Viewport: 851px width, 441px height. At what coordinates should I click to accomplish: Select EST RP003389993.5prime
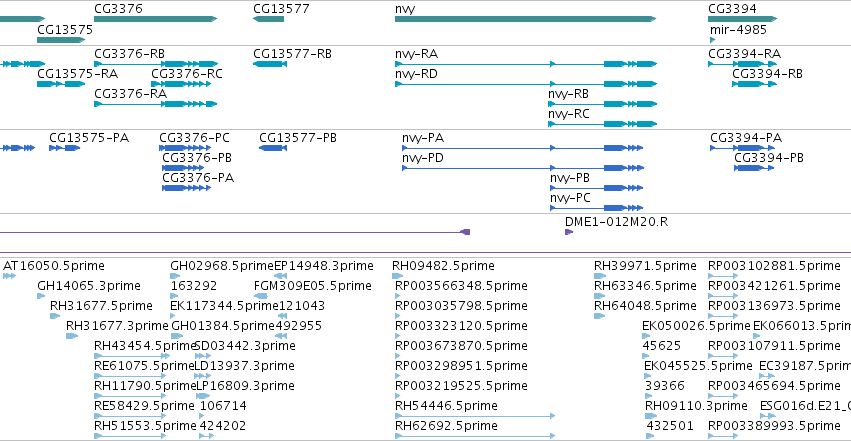(774, 426)
